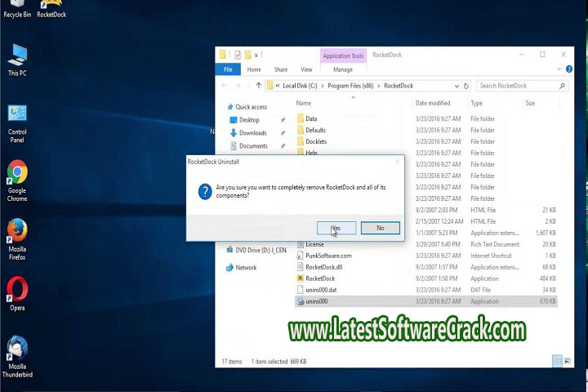This screenshot has height=392, width=588.
Task: Open the RocketDock desktop shortcut
Action: pyautogui.click(x=51, y=9)
